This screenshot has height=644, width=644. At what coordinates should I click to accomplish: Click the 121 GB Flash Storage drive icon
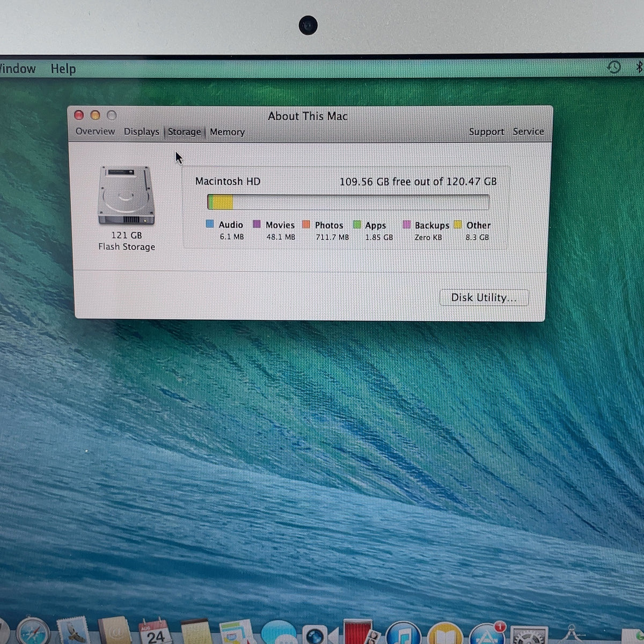(126, 195)
